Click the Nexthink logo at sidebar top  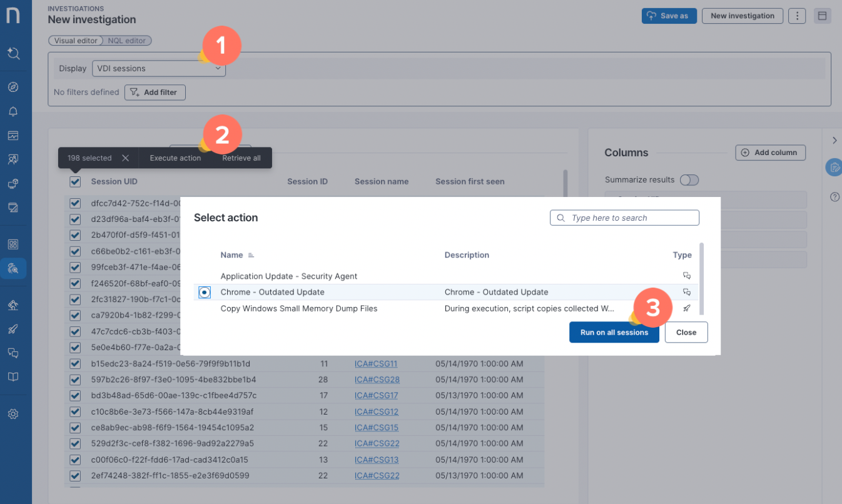13,16
